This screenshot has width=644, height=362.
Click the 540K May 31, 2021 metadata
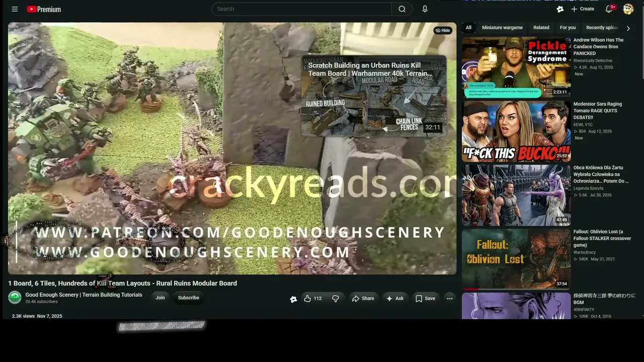coord(594,259)
